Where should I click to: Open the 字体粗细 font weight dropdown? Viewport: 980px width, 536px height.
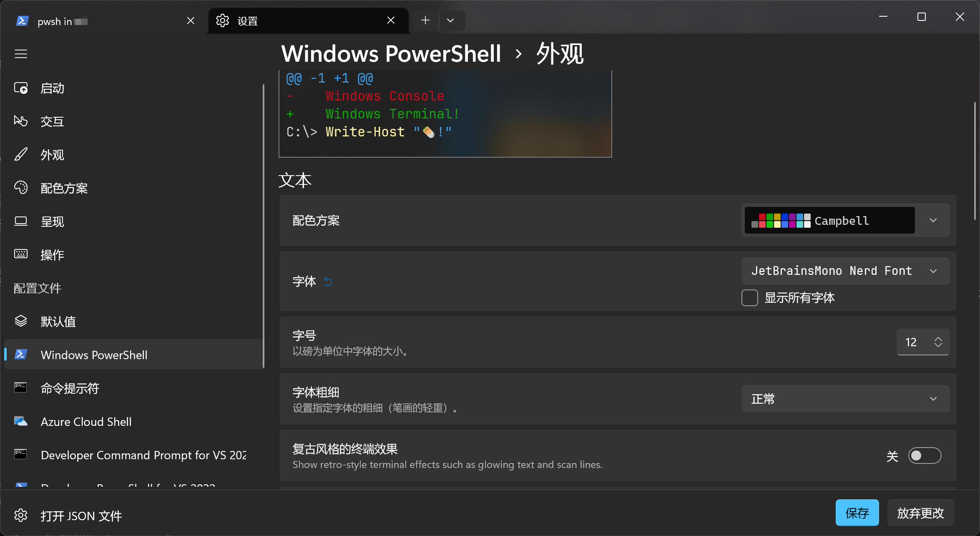(845, 399)
